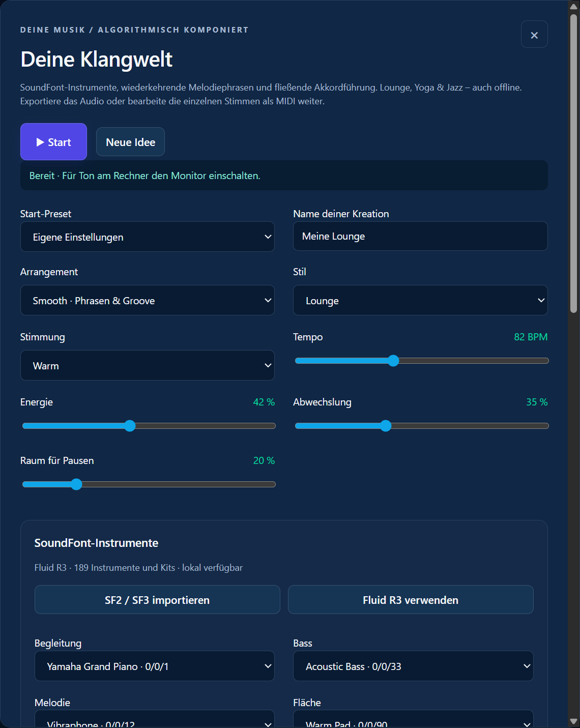Click Fluid R3 verwenden button
This screenshot has height=728, width=580.
pos(411,600)
